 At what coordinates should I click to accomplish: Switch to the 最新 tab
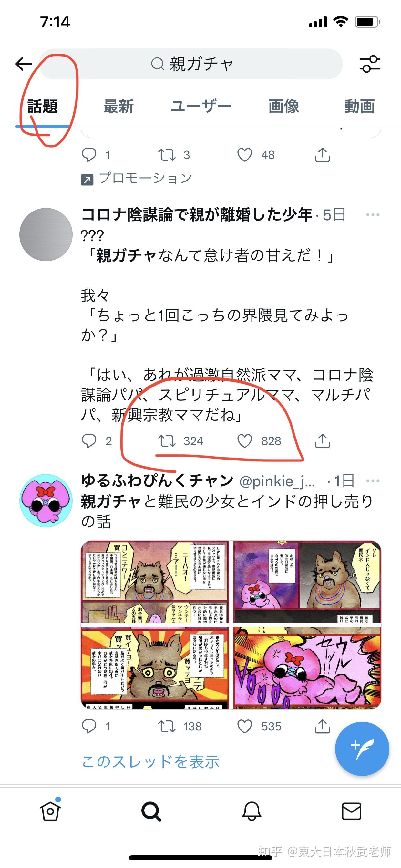coord(118,107)
